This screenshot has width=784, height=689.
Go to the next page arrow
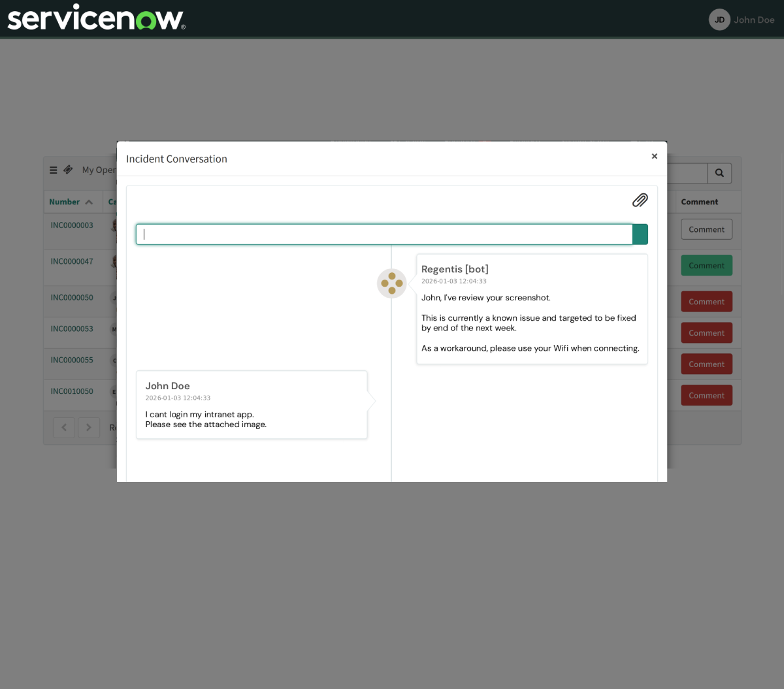pos(89,428)
